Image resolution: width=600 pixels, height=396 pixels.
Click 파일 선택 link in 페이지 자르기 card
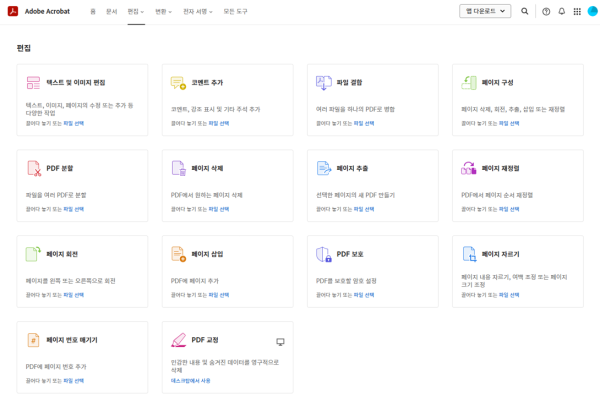509,295
